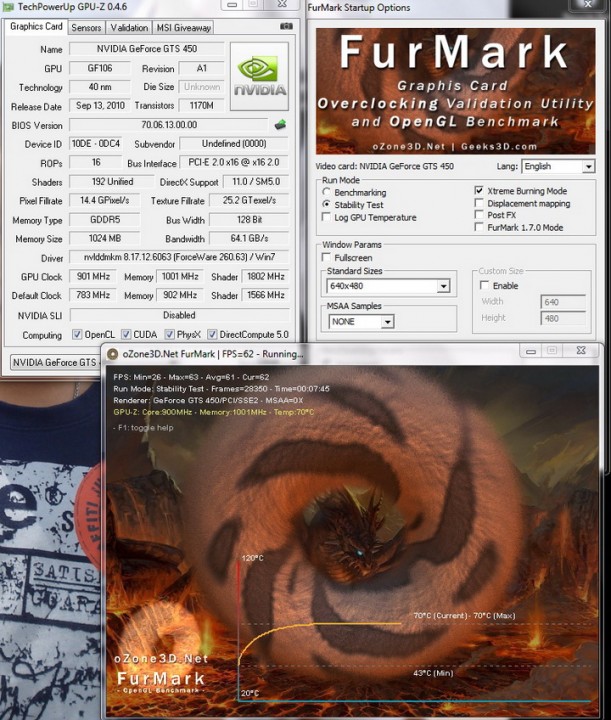Click the Release Date value Sep 13, 2010
The width and height of the screenshot is (611, 720).
(100, 106)
